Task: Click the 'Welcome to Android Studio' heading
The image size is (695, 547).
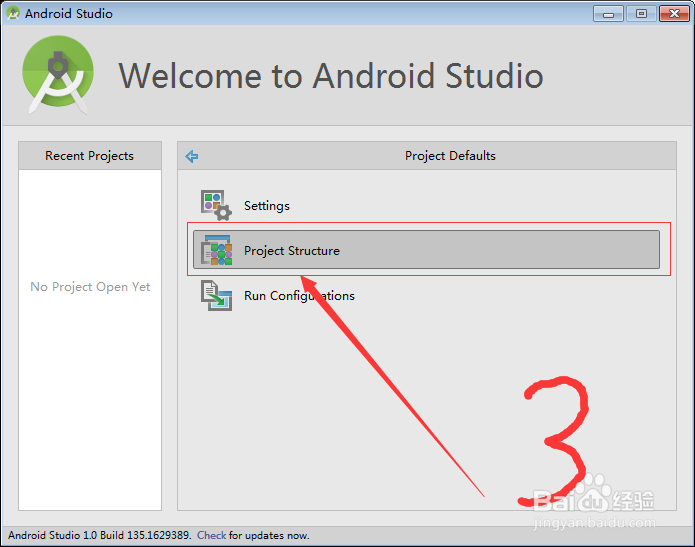Action: pos(331,76)
